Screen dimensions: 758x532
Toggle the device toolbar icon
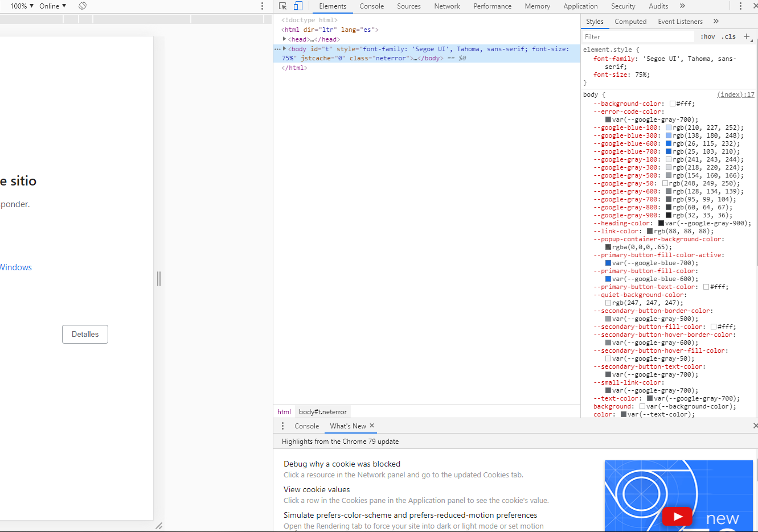pyautogui.click(x=298, y=6)
